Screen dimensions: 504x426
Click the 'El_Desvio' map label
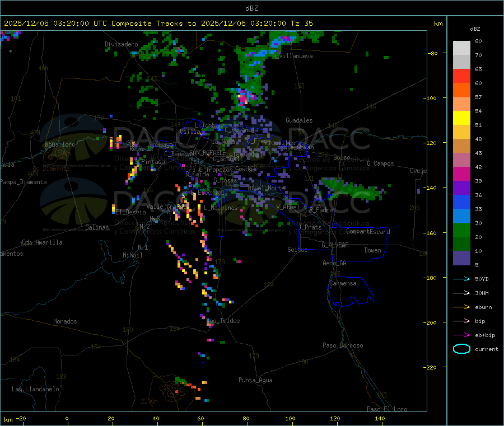click(130, 212)
